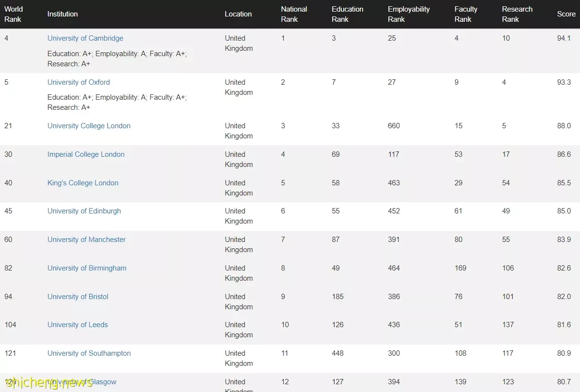Click Glasgow's research rank 123

tap(508, 382)
